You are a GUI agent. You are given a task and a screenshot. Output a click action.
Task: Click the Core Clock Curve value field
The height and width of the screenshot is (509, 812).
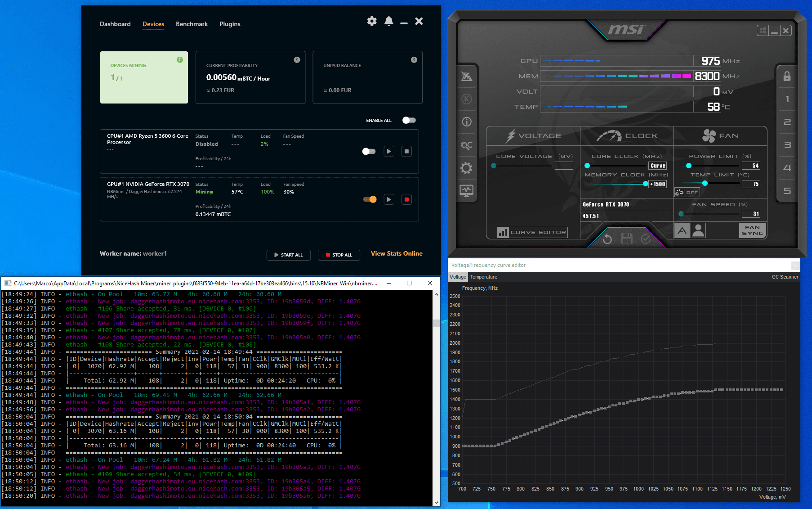[x=658, y=166]
